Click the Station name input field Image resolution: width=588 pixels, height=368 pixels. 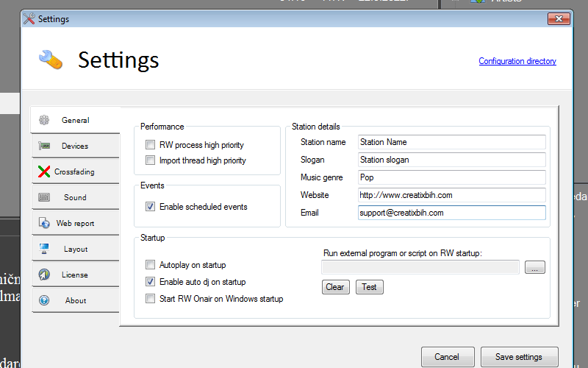click(451, 142)
